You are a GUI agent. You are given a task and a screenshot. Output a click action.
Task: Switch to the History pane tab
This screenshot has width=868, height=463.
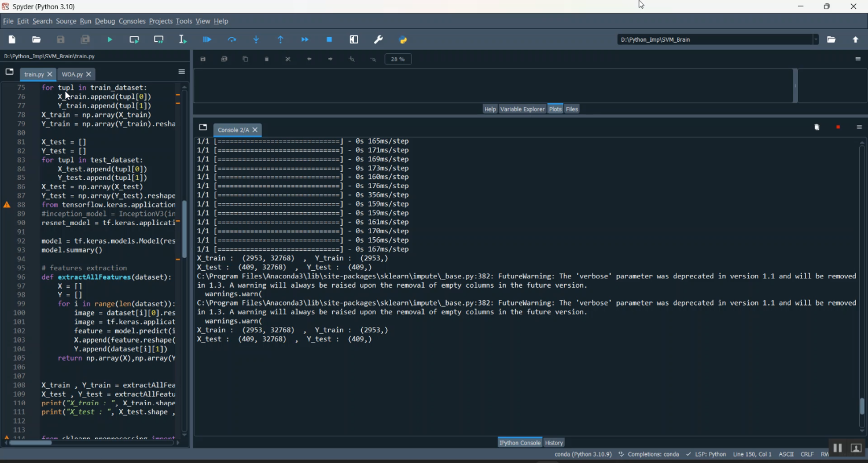pyautogui.click(x=554, y=443)
